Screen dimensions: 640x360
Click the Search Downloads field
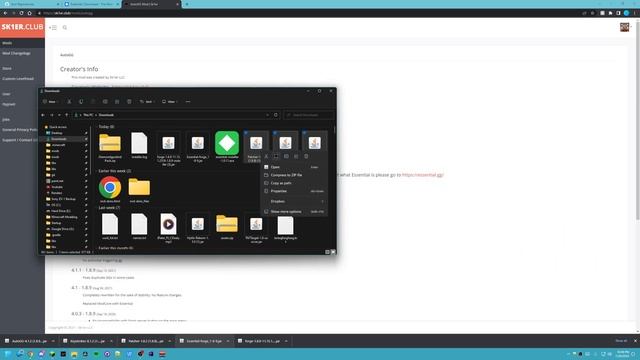[309, 115]
